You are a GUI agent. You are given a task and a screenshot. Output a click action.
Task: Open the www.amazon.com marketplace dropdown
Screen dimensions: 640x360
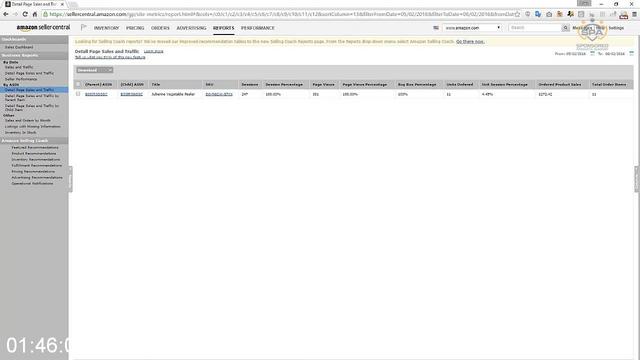[472, 28]
